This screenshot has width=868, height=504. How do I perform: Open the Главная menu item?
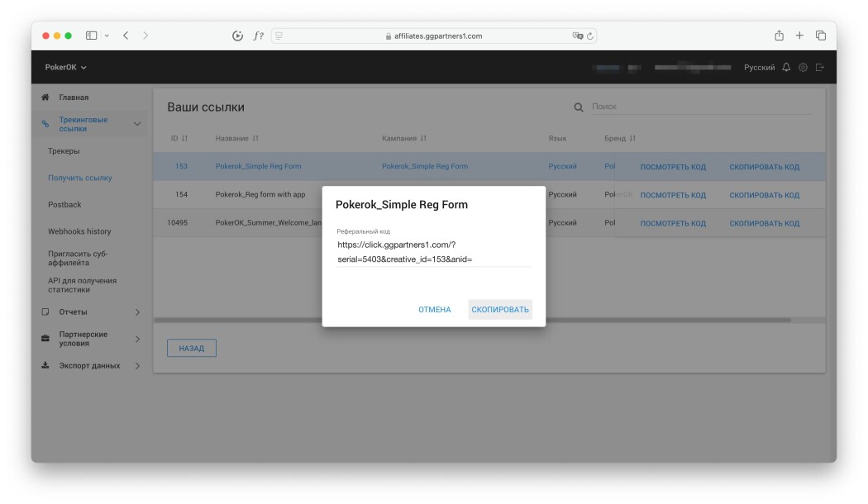tap(74, 97)
